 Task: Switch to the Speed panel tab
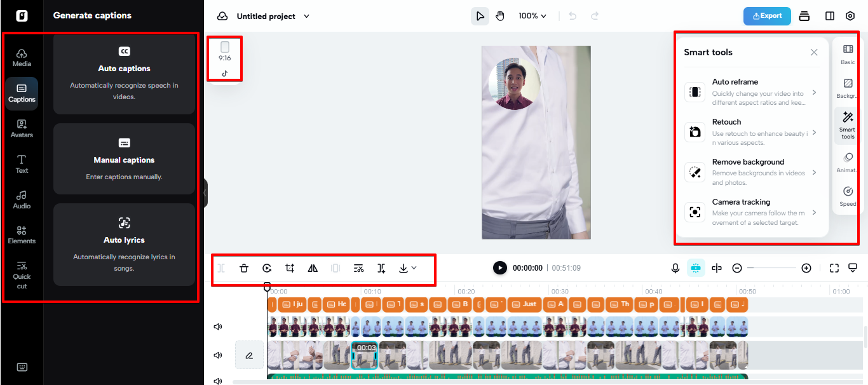tap(847, 196)
